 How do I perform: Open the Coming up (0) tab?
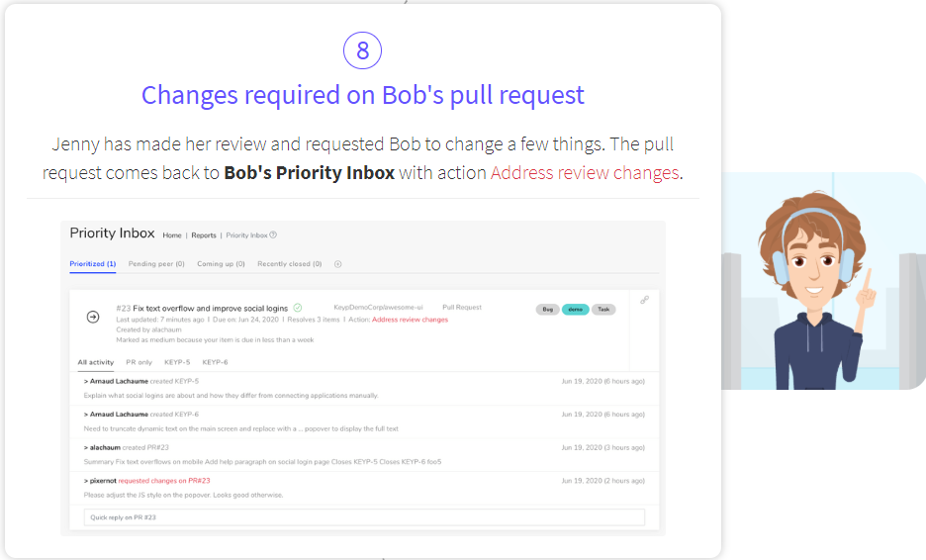[221, 264]
